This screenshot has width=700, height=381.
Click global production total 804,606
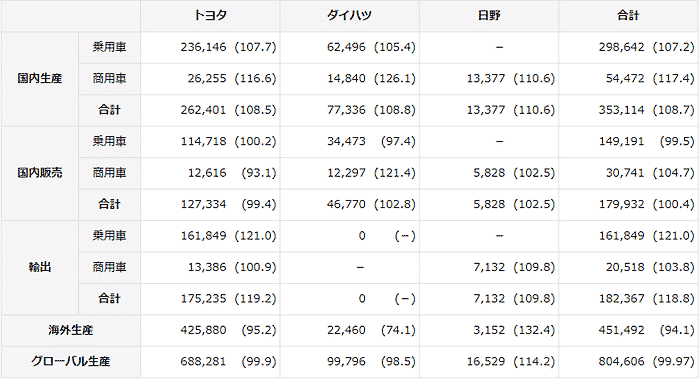coord(621,361)
